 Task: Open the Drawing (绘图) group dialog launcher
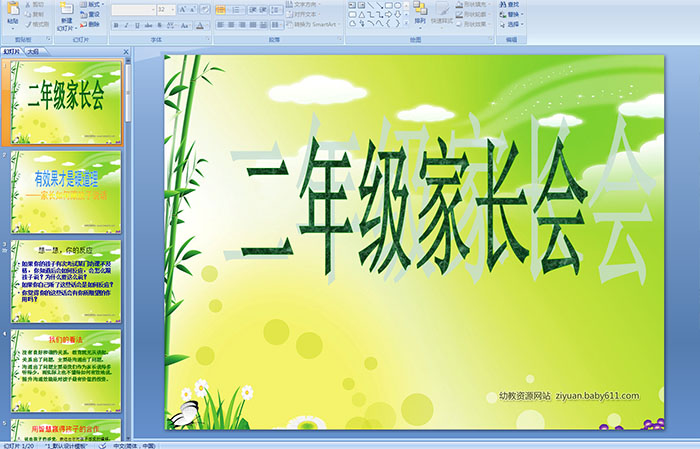pos(491,39)
